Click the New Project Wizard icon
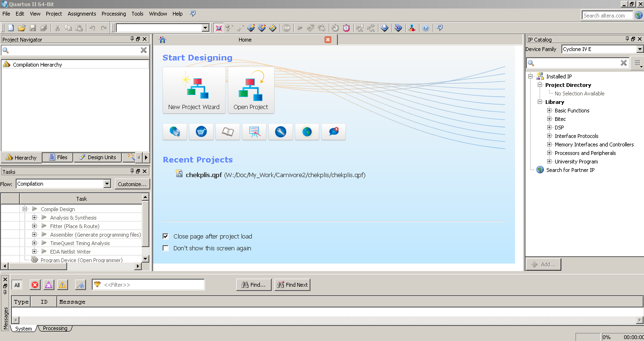Screen dimensions: 644x341 194,90
